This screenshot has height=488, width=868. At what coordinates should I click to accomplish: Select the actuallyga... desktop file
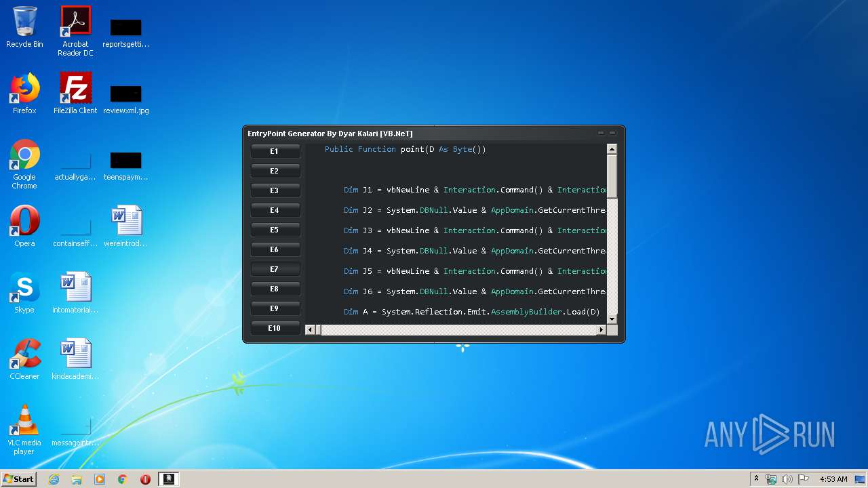[75, 165]
